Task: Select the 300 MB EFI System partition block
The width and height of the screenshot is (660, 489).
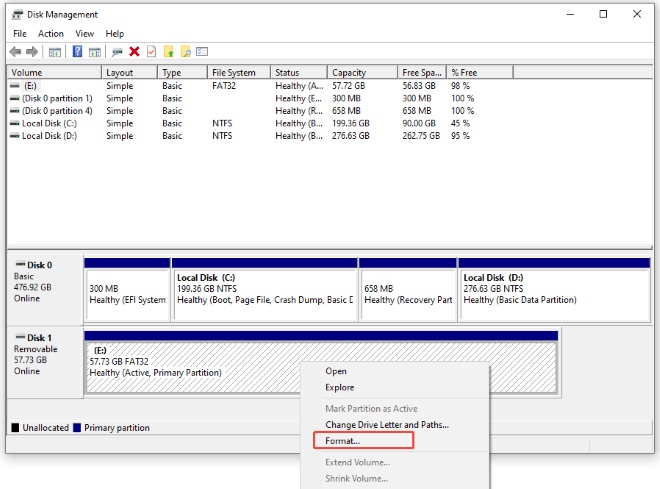Action: [127, 290]
